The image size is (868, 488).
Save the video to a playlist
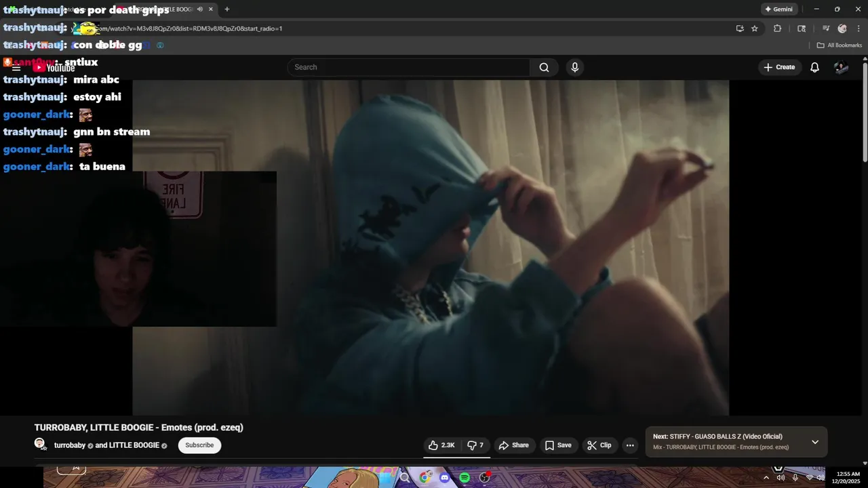tap(558, 445)
